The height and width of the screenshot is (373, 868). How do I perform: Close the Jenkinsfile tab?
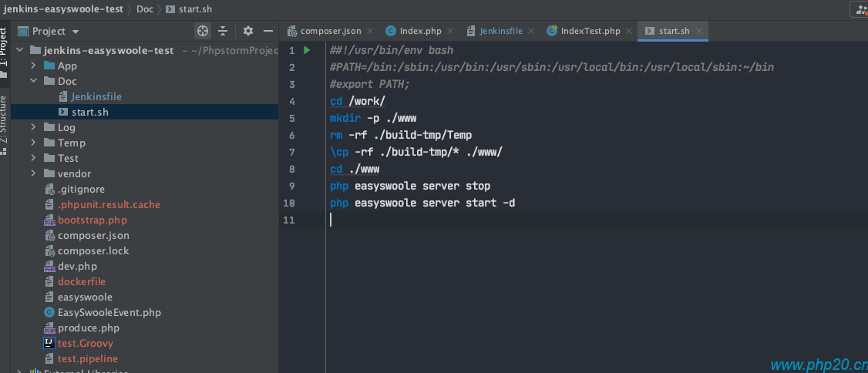coord(531,31)
